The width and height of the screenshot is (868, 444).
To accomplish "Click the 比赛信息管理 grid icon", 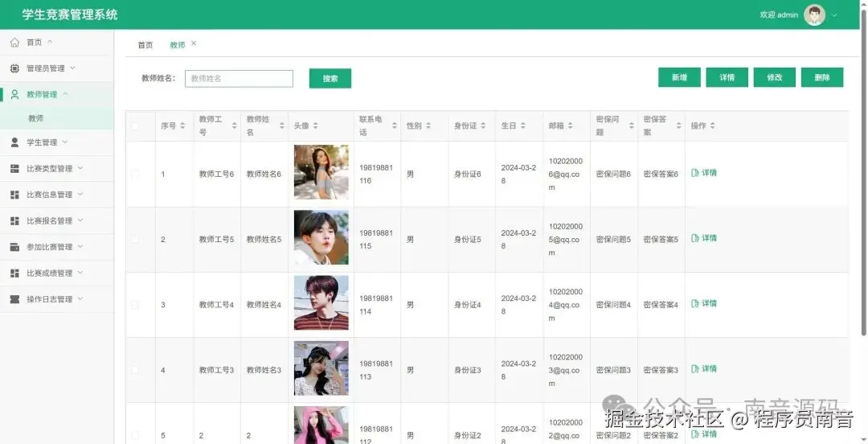I will (x=15, y=195).
